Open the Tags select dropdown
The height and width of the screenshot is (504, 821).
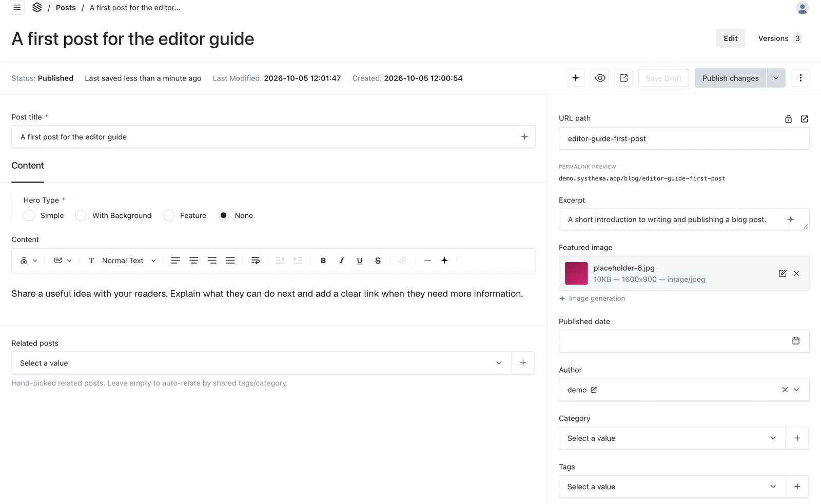point(672,487)
